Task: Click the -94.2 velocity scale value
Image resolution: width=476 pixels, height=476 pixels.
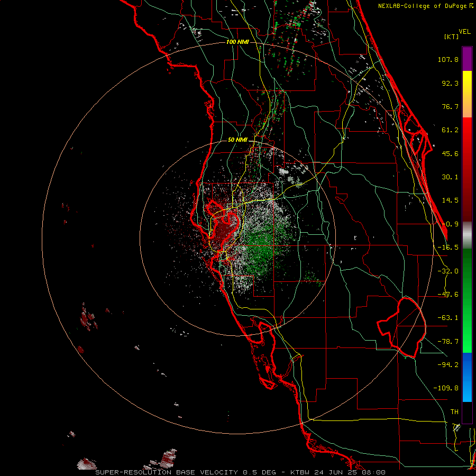Action: tap(448, 364)
